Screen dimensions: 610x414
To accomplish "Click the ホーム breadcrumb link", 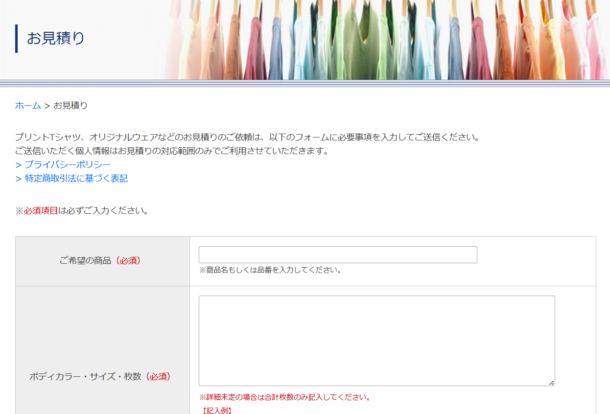I will [28, 105].
